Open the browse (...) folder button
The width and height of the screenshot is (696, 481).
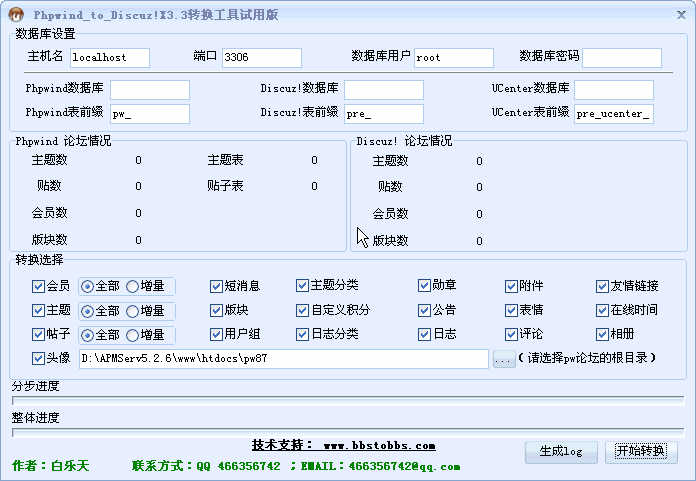503,359
